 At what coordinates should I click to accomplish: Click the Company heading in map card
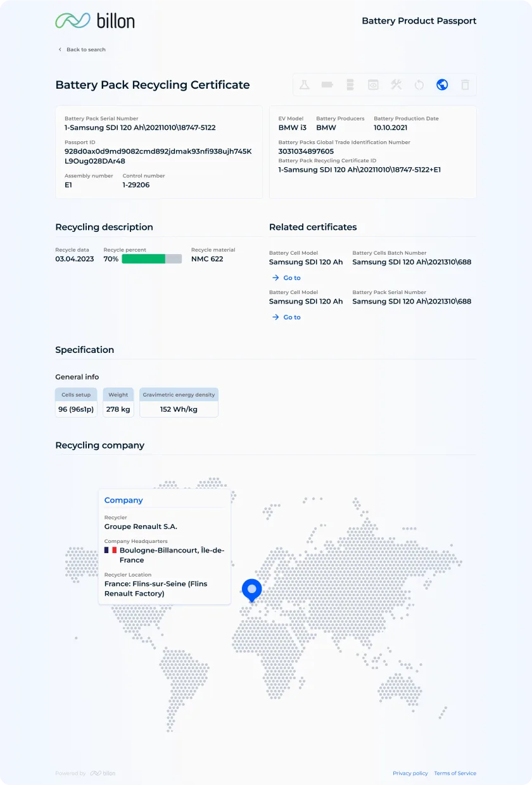123,500
